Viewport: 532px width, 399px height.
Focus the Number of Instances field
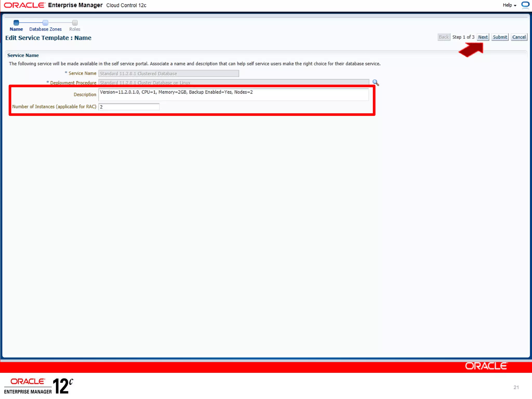click(129, 107)
